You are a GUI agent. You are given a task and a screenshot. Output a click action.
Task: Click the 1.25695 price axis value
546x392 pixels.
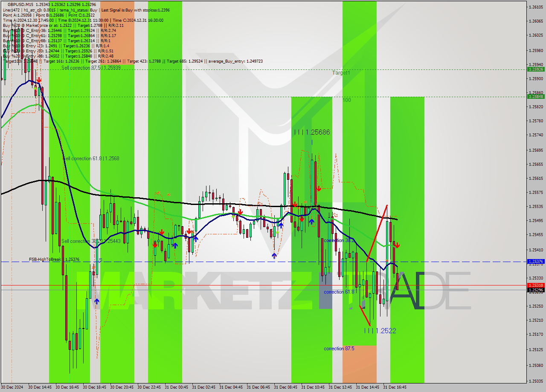coord(536,150)
